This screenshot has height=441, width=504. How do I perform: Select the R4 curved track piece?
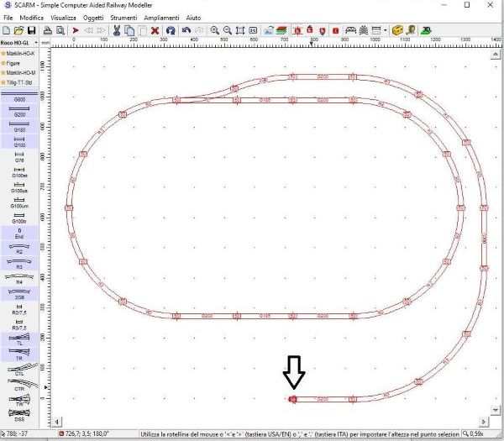tap(19, 279)
